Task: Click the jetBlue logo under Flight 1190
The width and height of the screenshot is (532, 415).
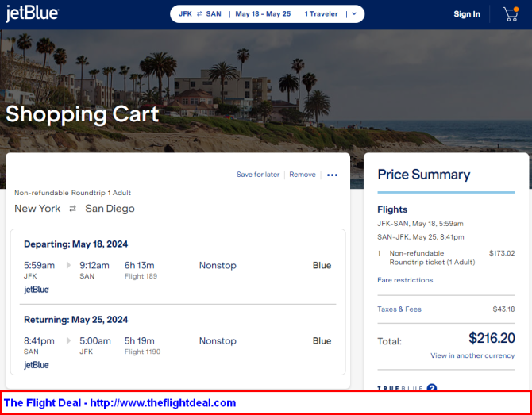Action: (x=37, y=365)
